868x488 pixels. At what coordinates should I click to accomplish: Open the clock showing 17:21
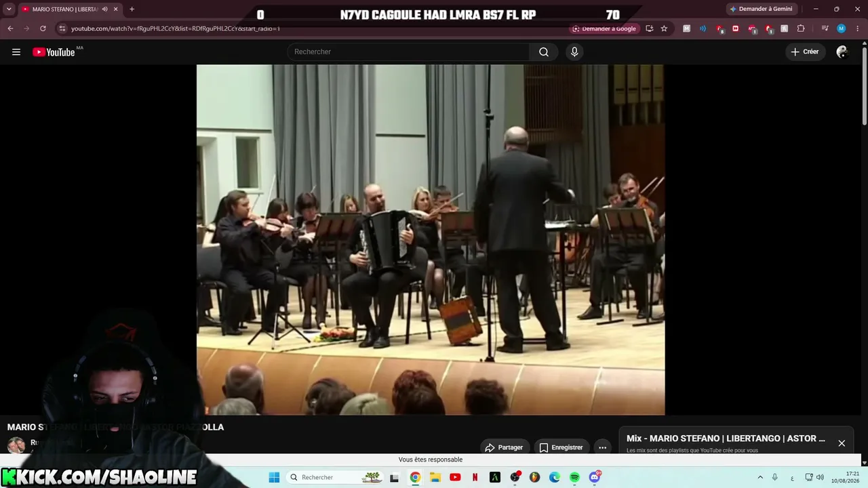coord(846,477)
